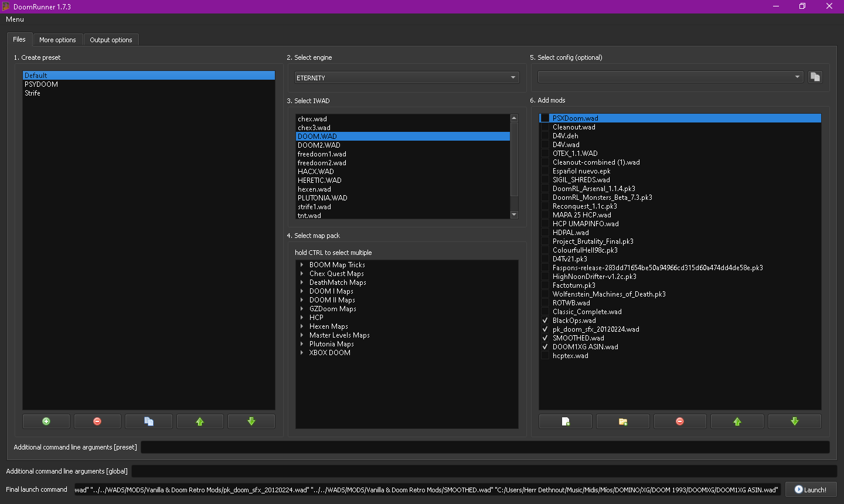844x504 pixels.
Task: Select the Default preset
Action: 149,76
